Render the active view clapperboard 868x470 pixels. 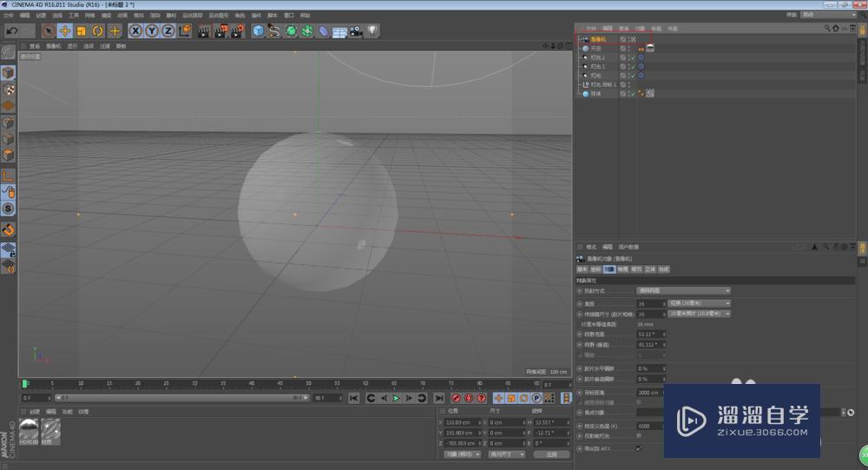(x=204, y=31)
